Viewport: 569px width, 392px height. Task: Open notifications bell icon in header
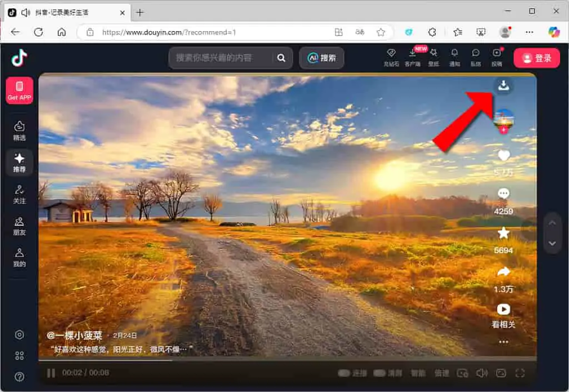pyautogui.click(x=455, y=53)
